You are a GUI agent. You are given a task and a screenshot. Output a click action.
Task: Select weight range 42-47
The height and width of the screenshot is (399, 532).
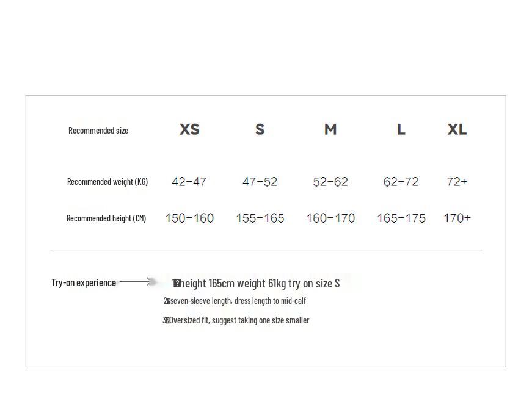(x=189, y=182)
